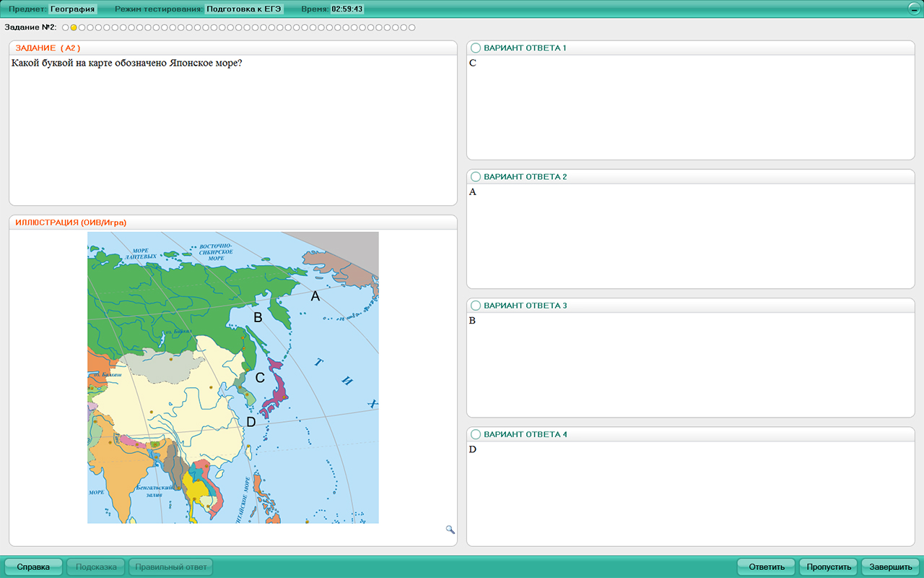The width and height of the screenshot is (924, 578).
Task: Click the Правильный ответ button
Action: (171, 567)
